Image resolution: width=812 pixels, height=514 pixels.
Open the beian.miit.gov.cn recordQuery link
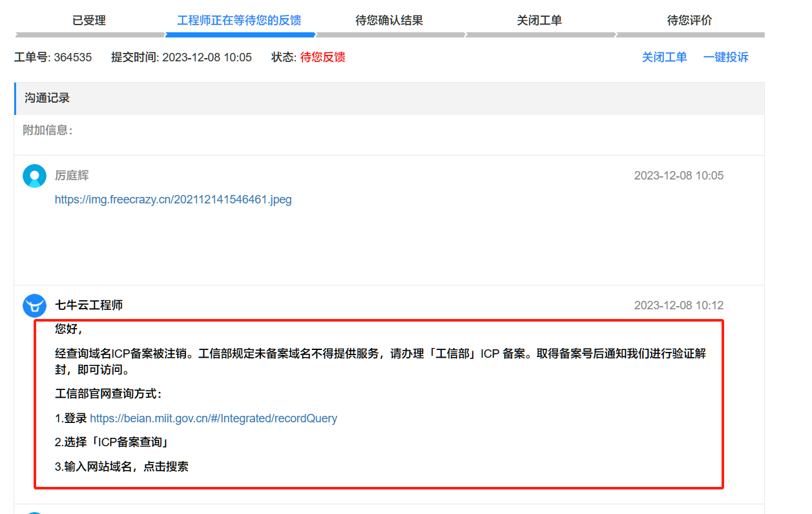tap(213, 418)
